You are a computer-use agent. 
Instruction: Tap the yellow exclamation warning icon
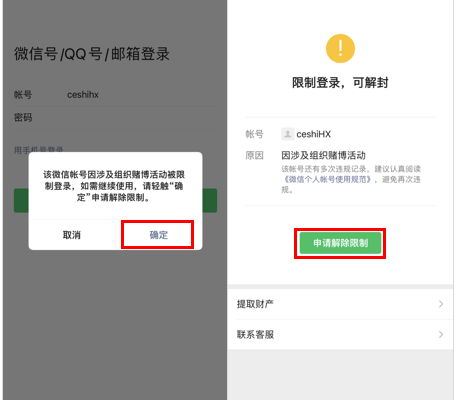click(x=340, y=49)
